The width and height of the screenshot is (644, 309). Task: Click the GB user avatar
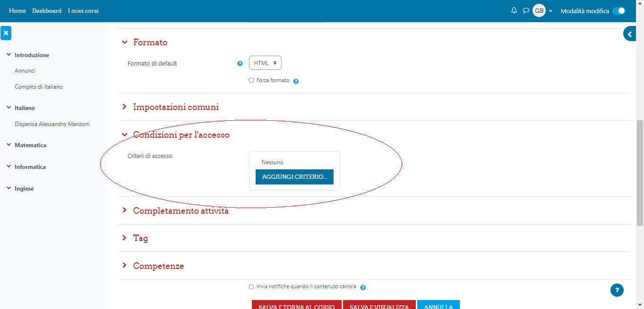tap(539, 10)
